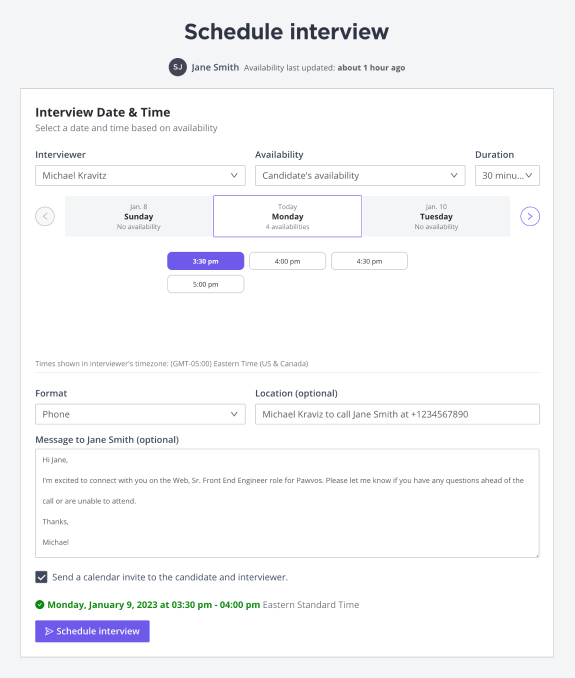Choose the 3:30 pm time slot

[x=205, y=261]
